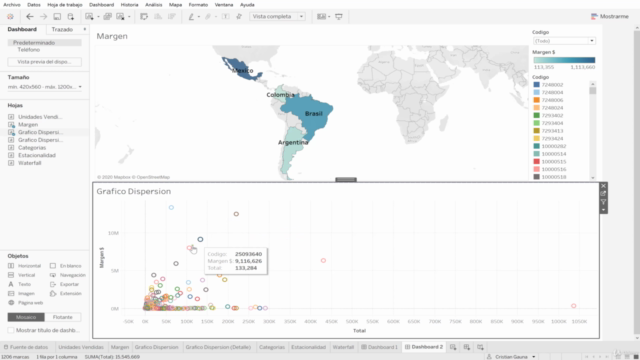Screen dimensions: 640x360
Task: Select Predeterminado device layout
Action: 44,42
